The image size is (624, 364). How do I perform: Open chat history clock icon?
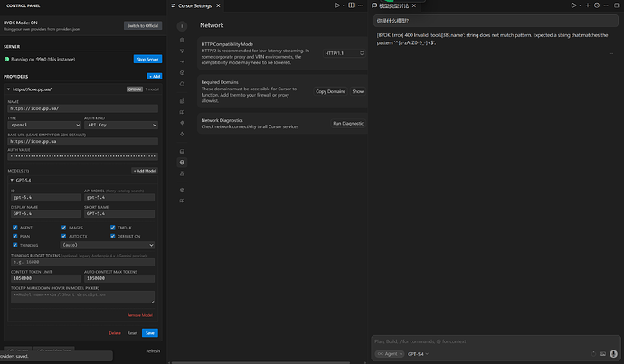[x=597, y=5]
